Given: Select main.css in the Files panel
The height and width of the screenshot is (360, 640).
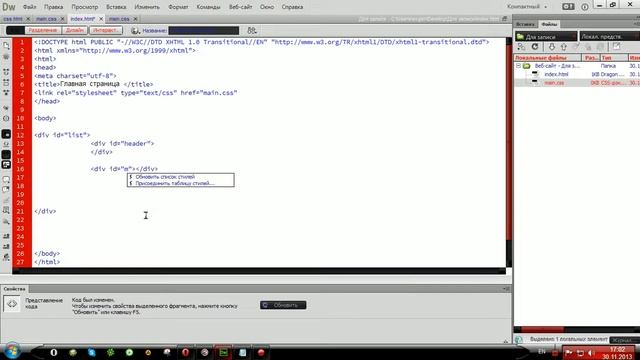Looking at the screenshot, I should coord(554,83).
